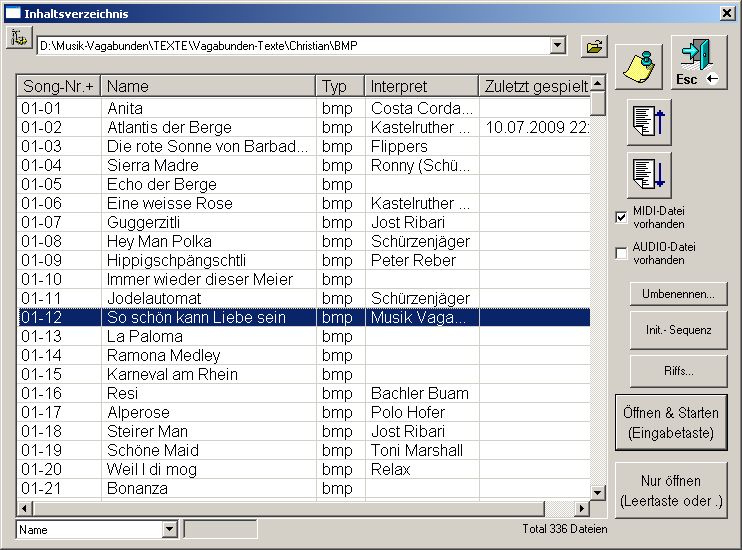This screenshot has width=742, height=550.
Task: Sort by the Interpret column header
Action: click(x=422, y=86)
